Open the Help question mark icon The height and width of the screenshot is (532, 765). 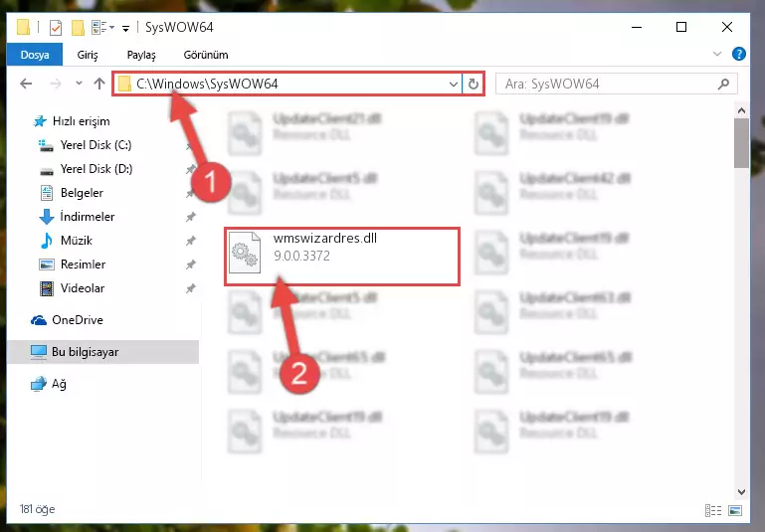739,54
